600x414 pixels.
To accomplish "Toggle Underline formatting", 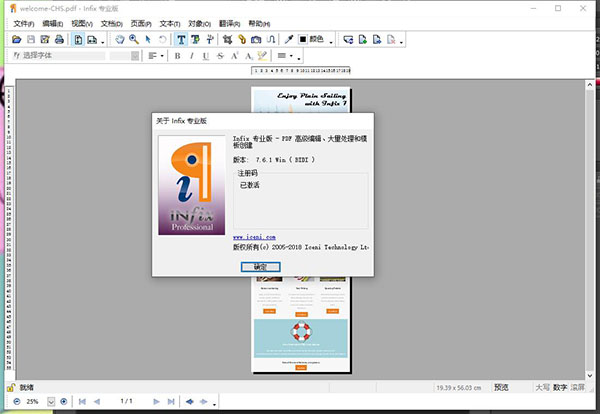I will coord(206,56).
